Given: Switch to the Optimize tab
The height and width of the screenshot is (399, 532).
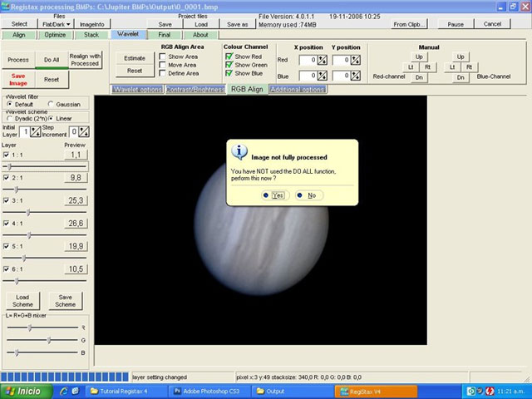Looking at the screenshot, I should click(56, 35).
